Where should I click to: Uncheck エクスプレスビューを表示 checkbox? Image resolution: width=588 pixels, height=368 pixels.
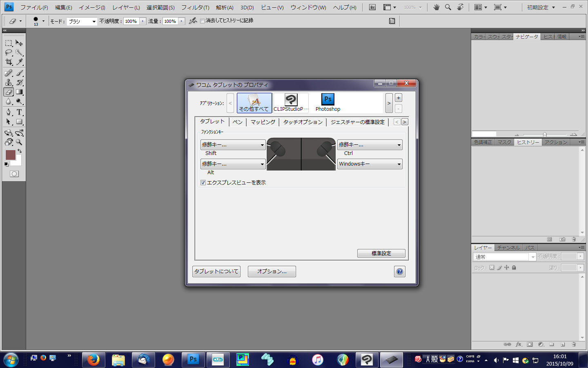coord(203,183)
